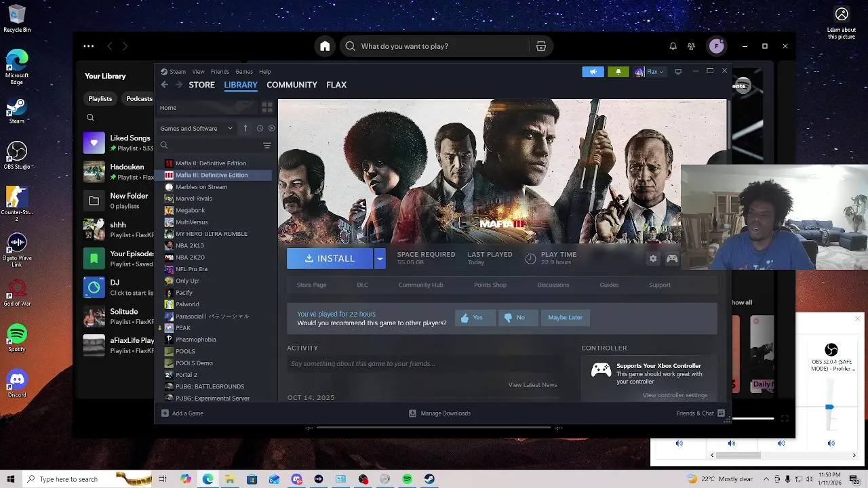Open the Discussions link

coord(553,285)
